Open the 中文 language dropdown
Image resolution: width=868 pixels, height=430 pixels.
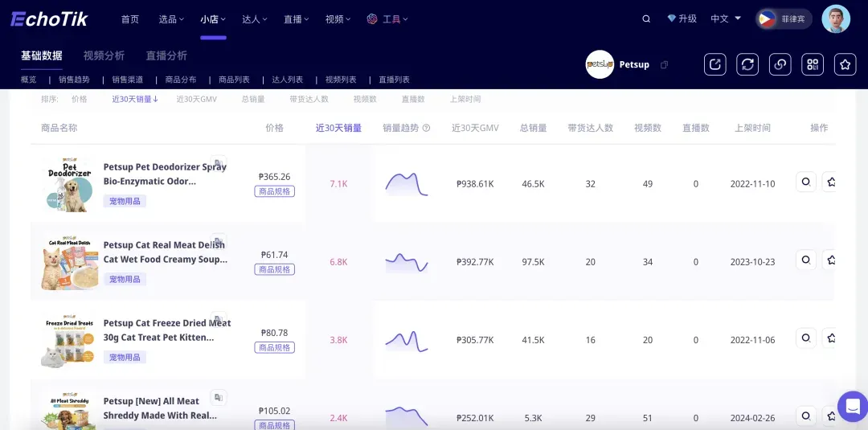725,18
